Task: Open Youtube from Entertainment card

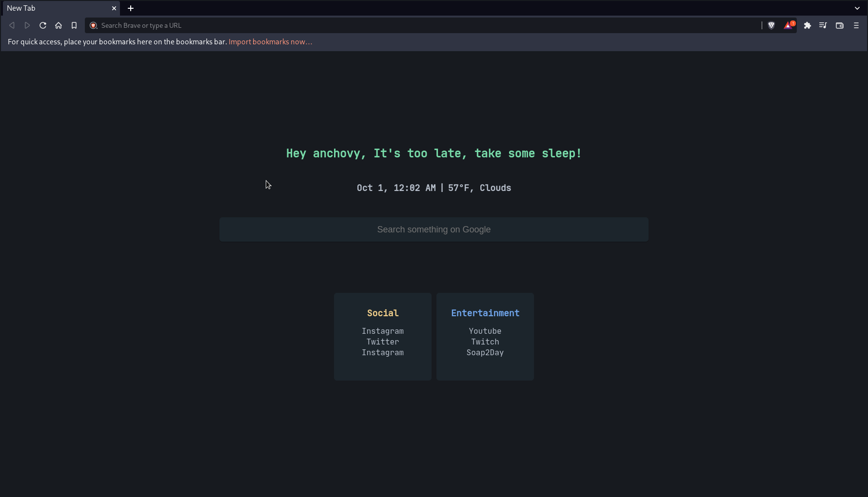Action: coord(485,331)
